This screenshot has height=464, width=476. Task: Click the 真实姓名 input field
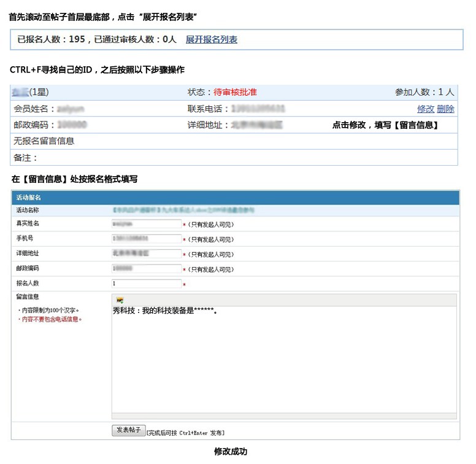coord(147,224)
